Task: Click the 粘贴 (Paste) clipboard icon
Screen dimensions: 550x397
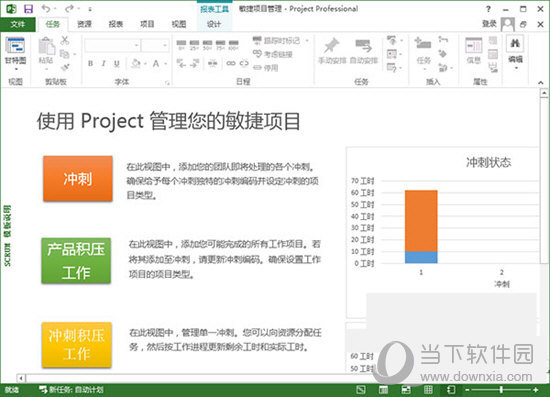Action: coord(46,46)
